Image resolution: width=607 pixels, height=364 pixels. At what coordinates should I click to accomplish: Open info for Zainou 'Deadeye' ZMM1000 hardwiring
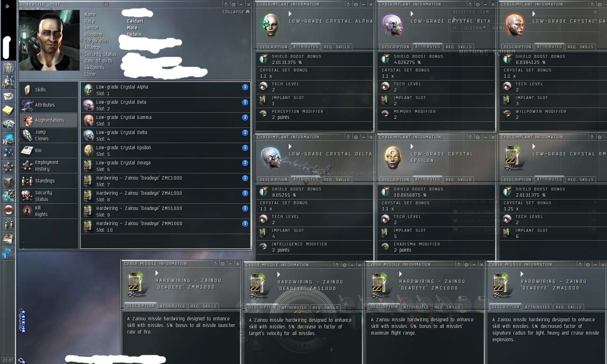tap(245, 224)
